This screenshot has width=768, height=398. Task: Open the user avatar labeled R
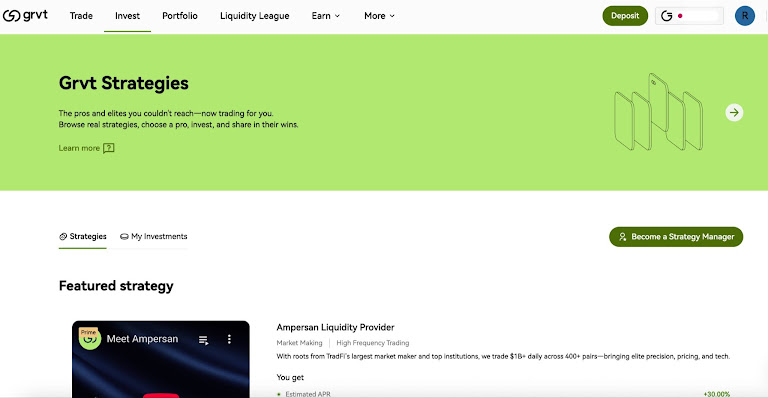point(744,16)
